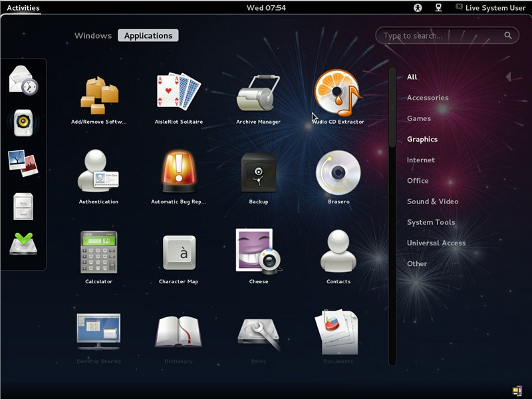Viewport: 532px width, 399px height.
Task: Click the Type to search field
Action: (447, 36)
